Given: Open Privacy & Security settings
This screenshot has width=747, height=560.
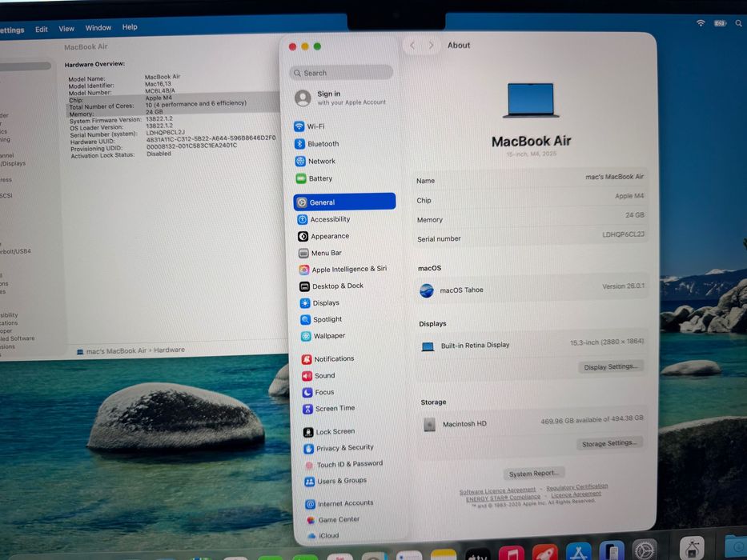Looking at the screenshot, I should click(x=339, y=448).
